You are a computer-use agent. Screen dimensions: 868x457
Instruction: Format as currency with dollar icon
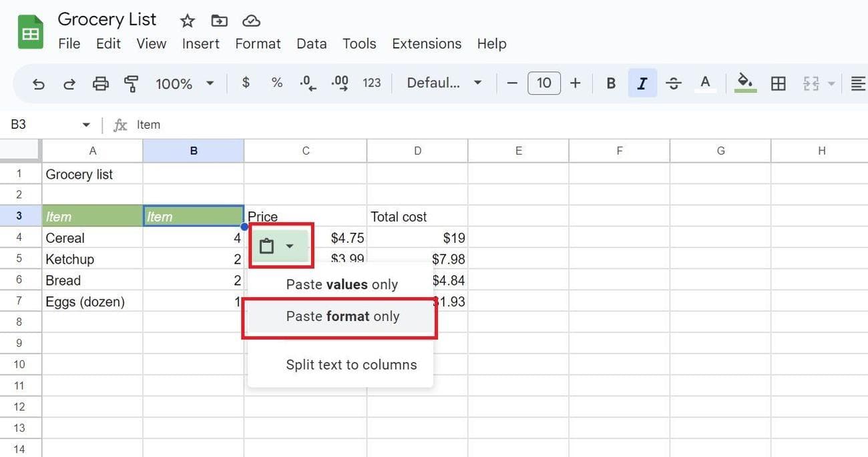pyautogui.click(x=246, y=83)
